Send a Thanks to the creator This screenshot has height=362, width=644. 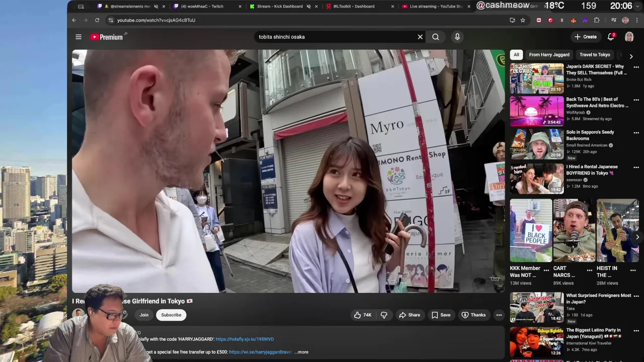pyautogui.click(x=473, y=315)
